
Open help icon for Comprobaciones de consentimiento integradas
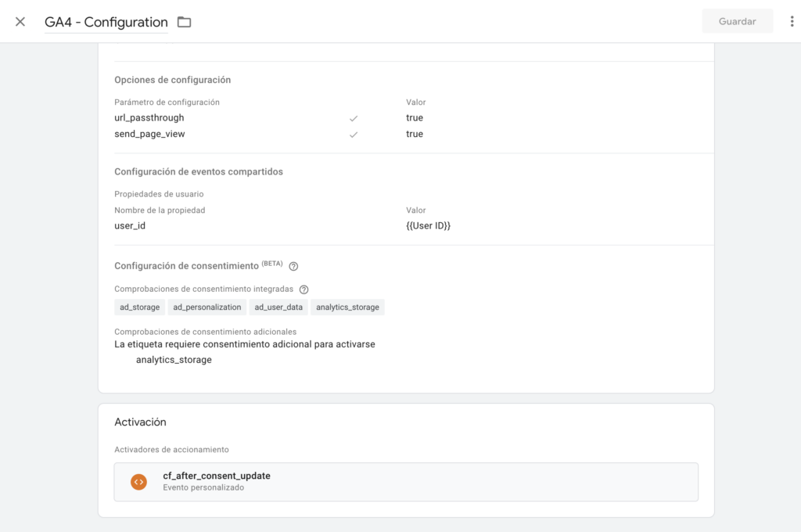(x=304, y=289)
